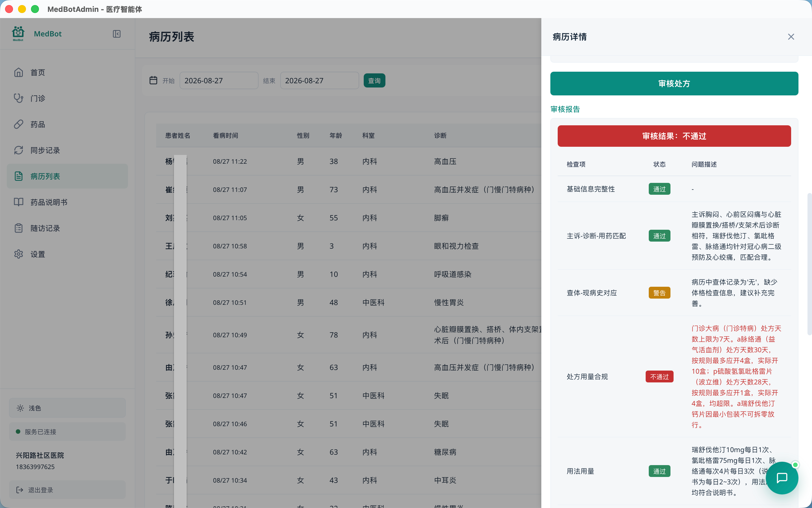Click the 审核结果：不通过 banner
This screenshot has height=508, width=812.
point(674,136)
